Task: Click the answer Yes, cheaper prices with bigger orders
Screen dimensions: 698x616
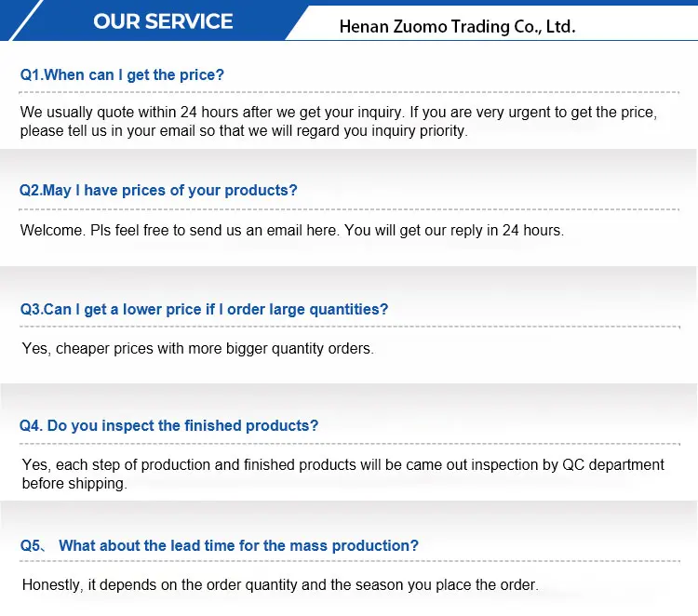Action: pos(197,349)
